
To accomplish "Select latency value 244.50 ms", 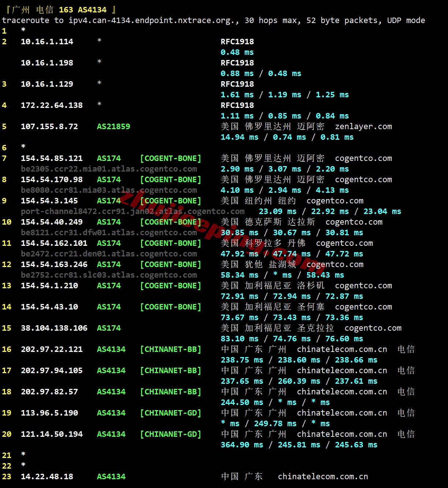I will pyautogui.click(x=242, y=402).
